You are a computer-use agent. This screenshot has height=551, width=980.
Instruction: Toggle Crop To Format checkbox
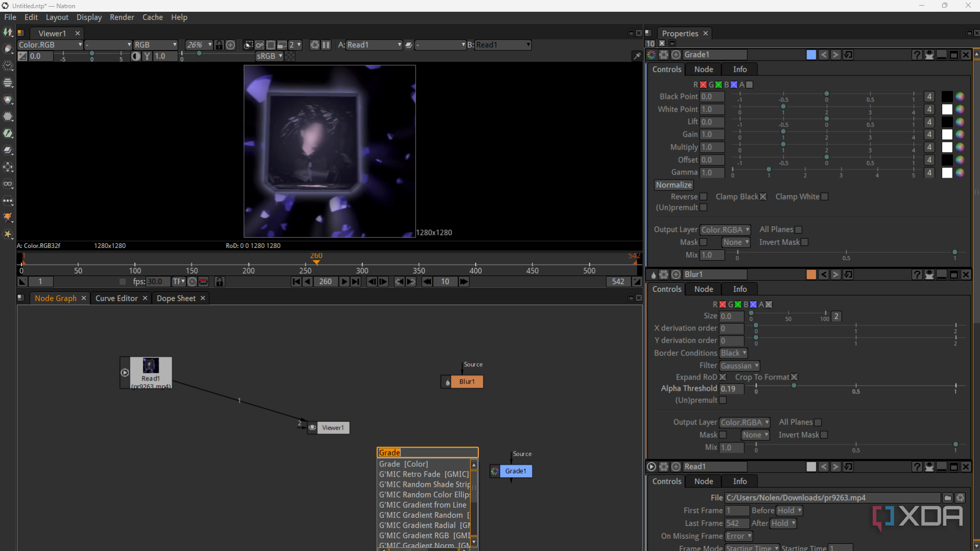tap(794, 377)
